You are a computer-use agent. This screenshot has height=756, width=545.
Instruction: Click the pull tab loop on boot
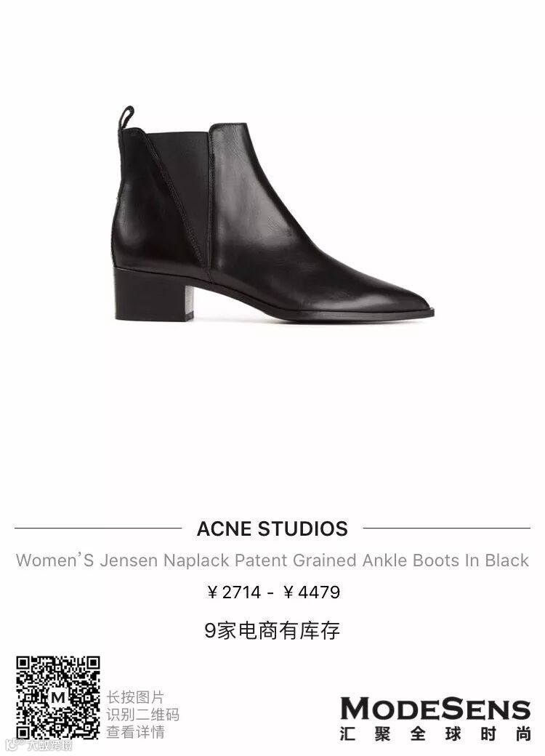pyautogui.click(x=126, y=117)
